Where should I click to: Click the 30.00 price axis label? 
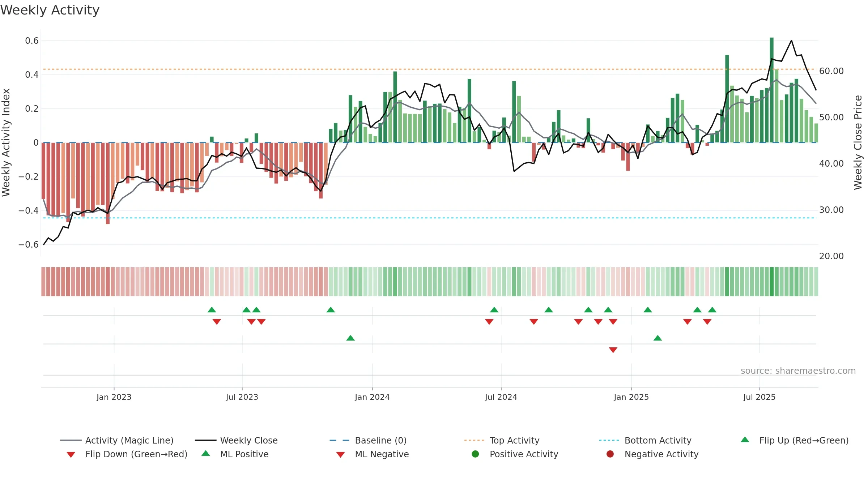click(831, 210)
